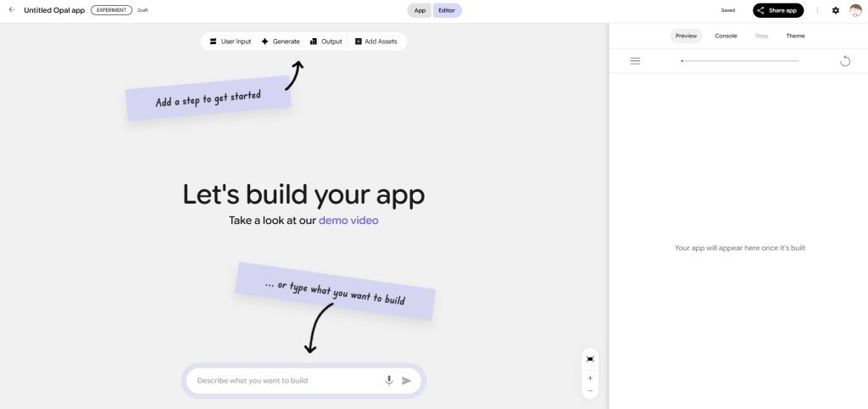The height and width of the screenshot is (409, 868).
Task: Add an Output step
Action: click(x=326, y=42)
